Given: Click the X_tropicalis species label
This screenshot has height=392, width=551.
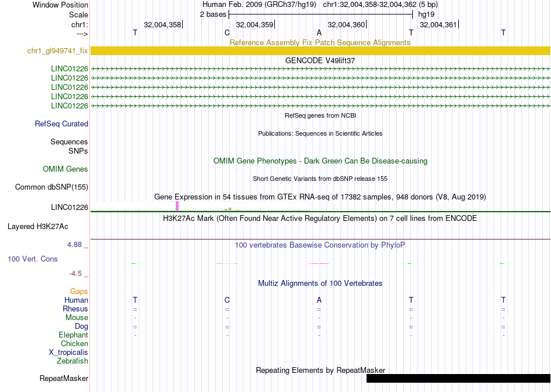Looking at the screenshot, I should click(68, 353).
